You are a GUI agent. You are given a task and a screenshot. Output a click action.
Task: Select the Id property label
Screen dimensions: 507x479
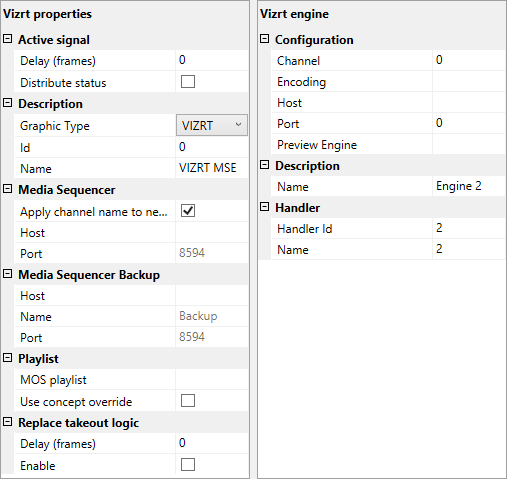25,148
